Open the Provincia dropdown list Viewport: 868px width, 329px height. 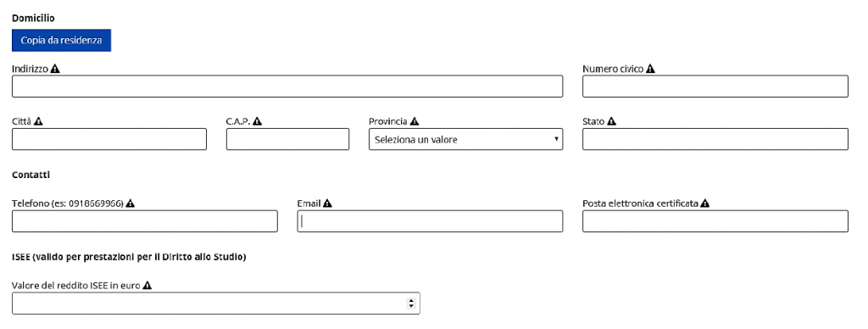465,139
